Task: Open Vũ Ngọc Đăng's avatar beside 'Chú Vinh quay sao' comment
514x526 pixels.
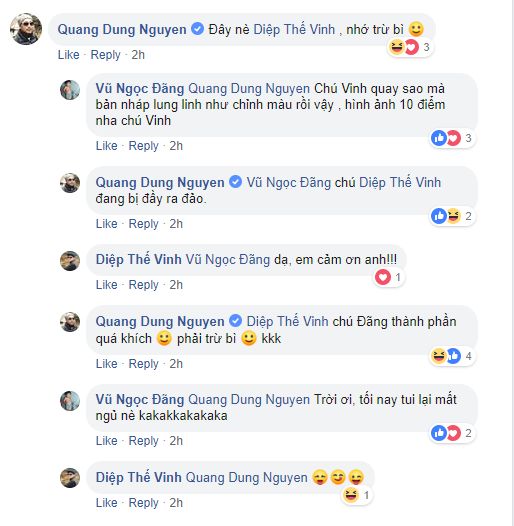Action: pyautogui.click(x=70, y=90)
